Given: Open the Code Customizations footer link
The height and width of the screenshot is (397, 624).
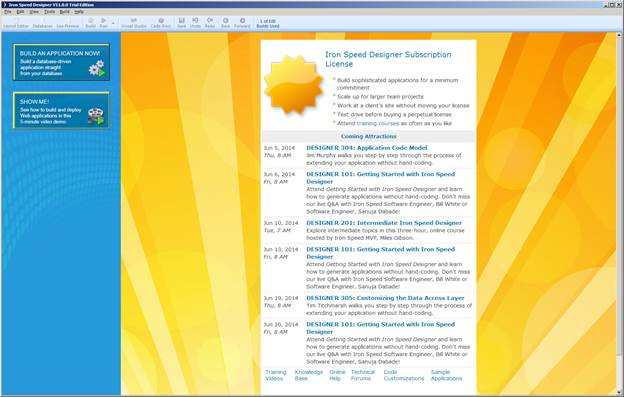Looking at the screenshot, I should coord(404,375).
